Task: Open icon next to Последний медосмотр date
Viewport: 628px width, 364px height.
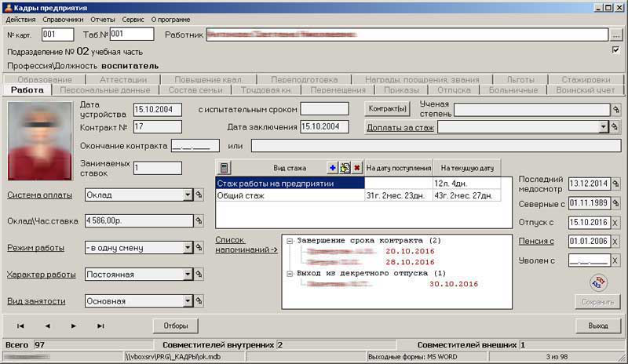Action: tap(616, 184)
